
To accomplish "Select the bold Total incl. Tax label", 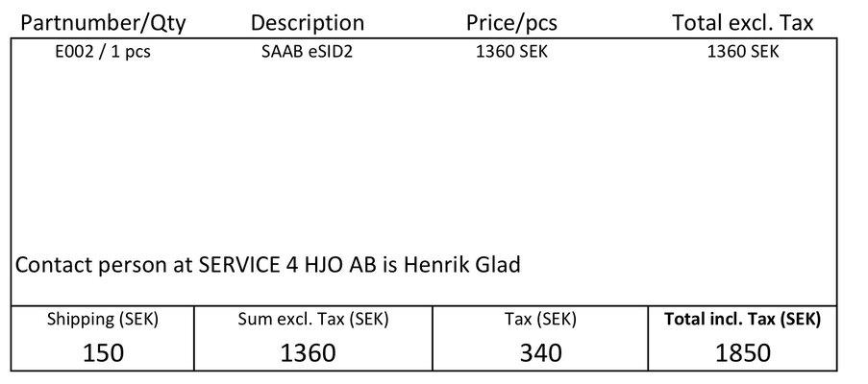I will coord(742,320).
